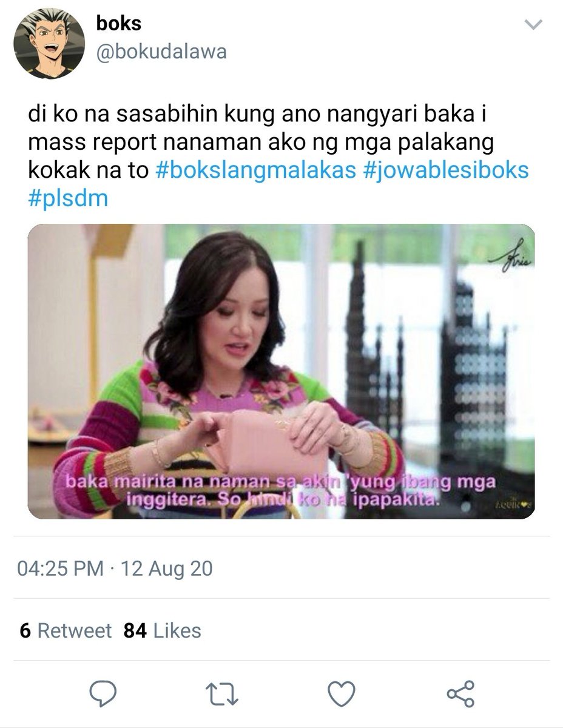View the attached meme image
Screen dimensions: 563x728
pos(281,371)
